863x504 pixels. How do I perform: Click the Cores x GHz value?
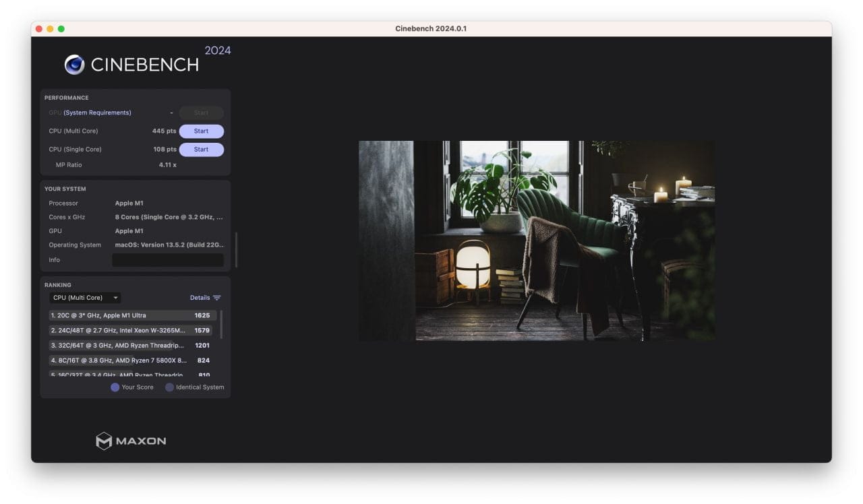[x=169, y=218]
